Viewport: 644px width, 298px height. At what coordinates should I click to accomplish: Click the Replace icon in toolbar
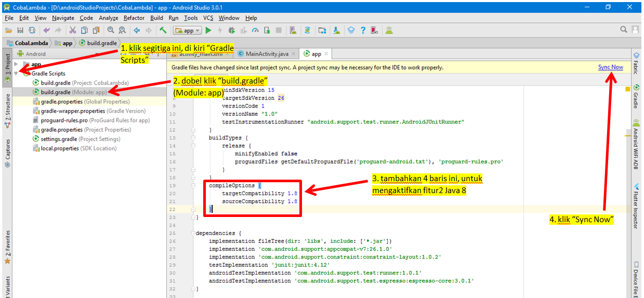tap(122, 31)
